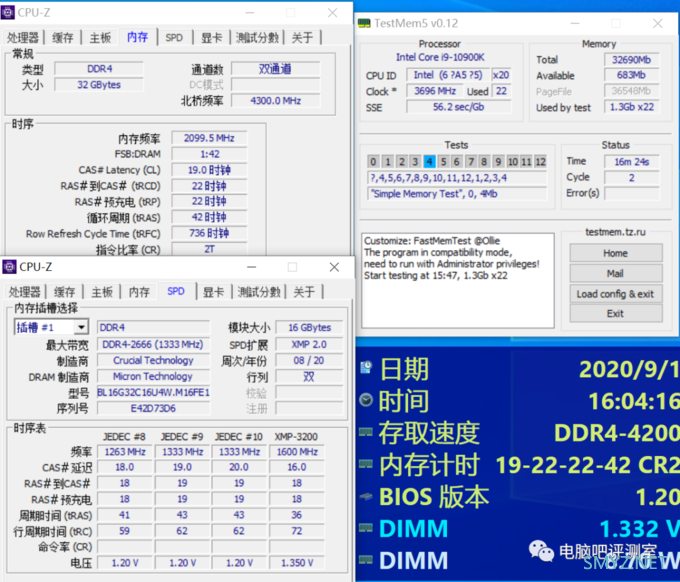
Task: Minimize the TestMem5 window
Action: [x=575, y=23]
